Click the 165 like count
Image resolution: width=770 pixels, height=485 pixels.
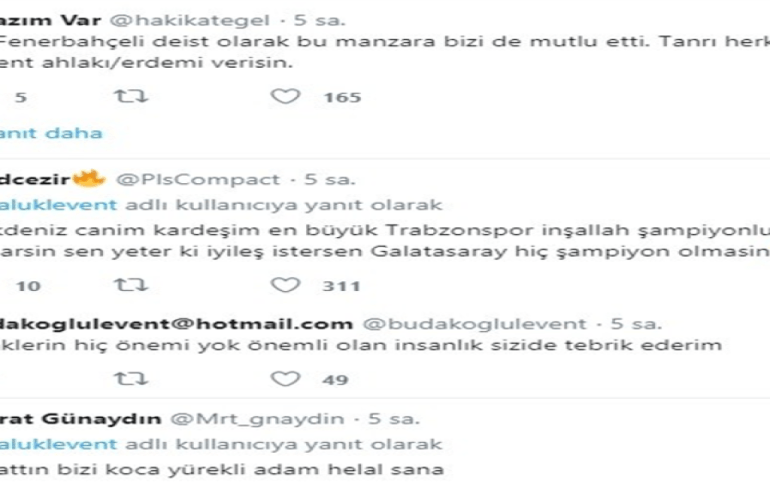[x=342, y=97]
